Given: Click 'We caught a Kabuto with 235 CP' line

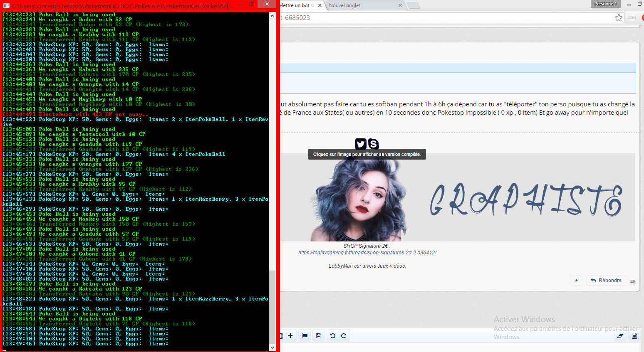Looking at the screenshot, I should [71, 69].
